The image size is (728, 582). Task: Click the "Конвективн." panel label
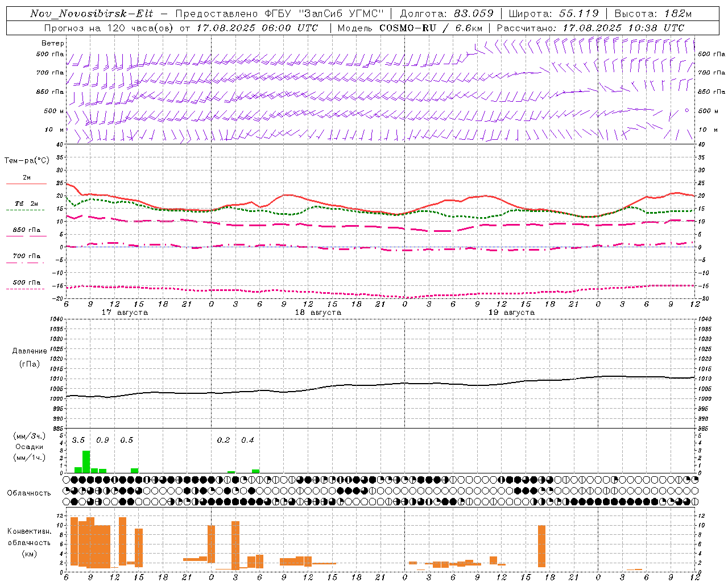click(x=30, y=531)
